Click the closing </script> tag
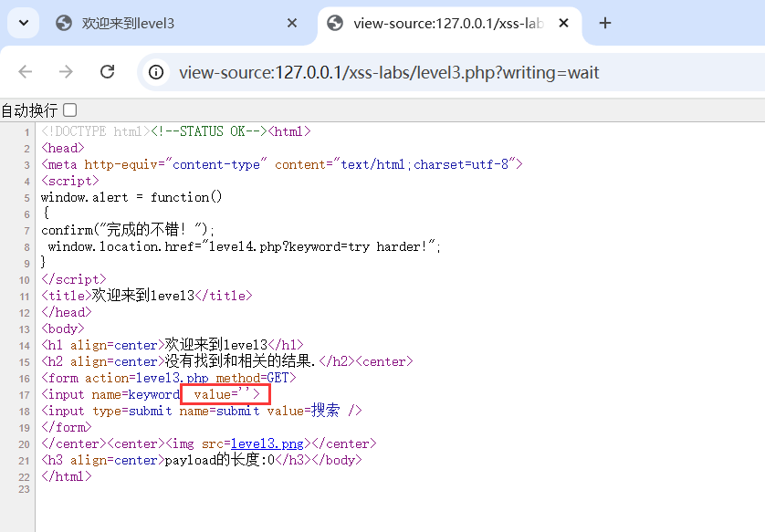The height and width of the screenshot is (532, 765). pos(74,279)
